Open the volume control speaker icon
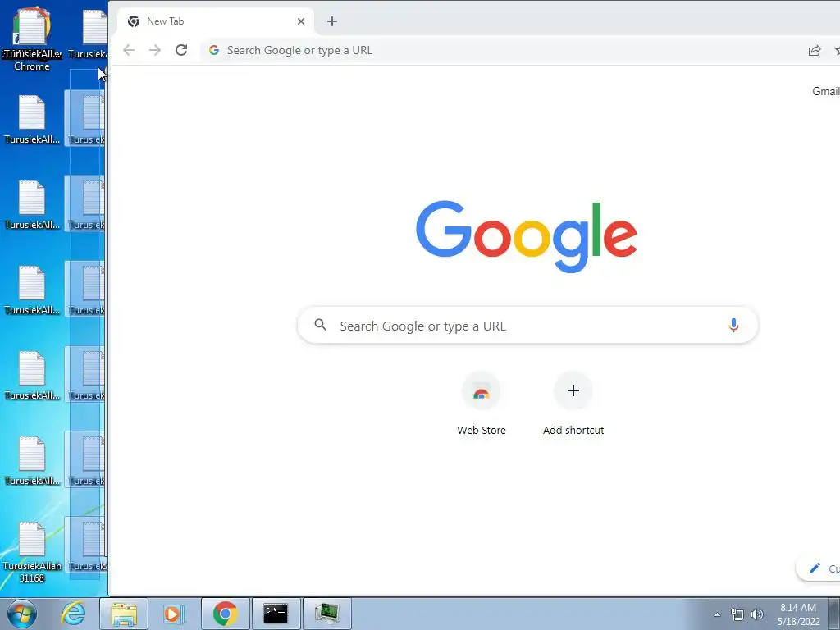The height and width of the screenshot is (630, 840). pyautogui.click(x=756, y=614)
